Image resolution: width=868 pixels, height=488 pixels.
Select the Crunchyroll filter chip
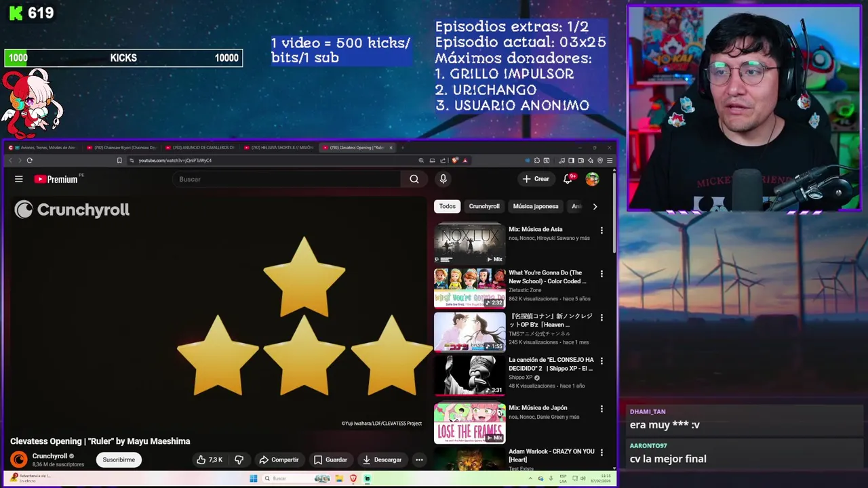tap(484, 206)
